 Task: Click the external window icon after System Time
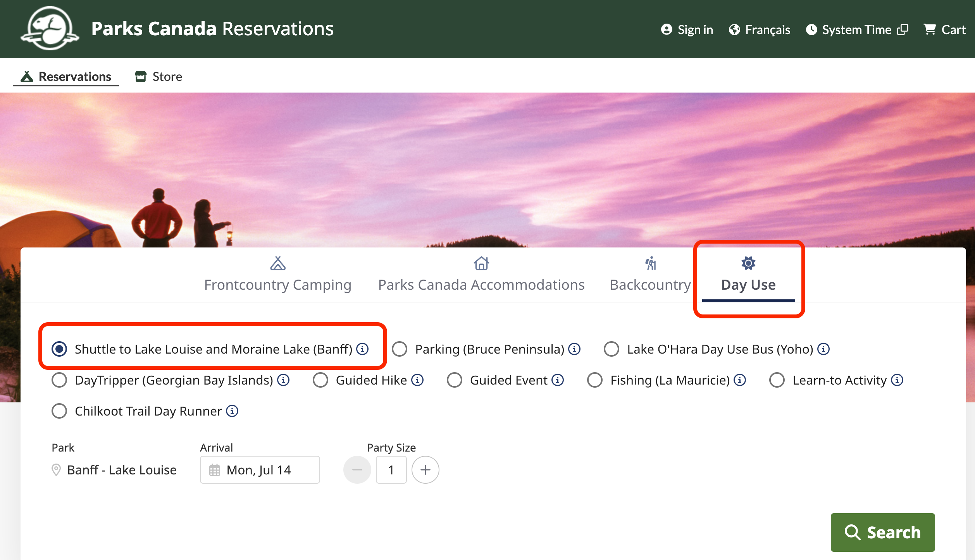903,29
